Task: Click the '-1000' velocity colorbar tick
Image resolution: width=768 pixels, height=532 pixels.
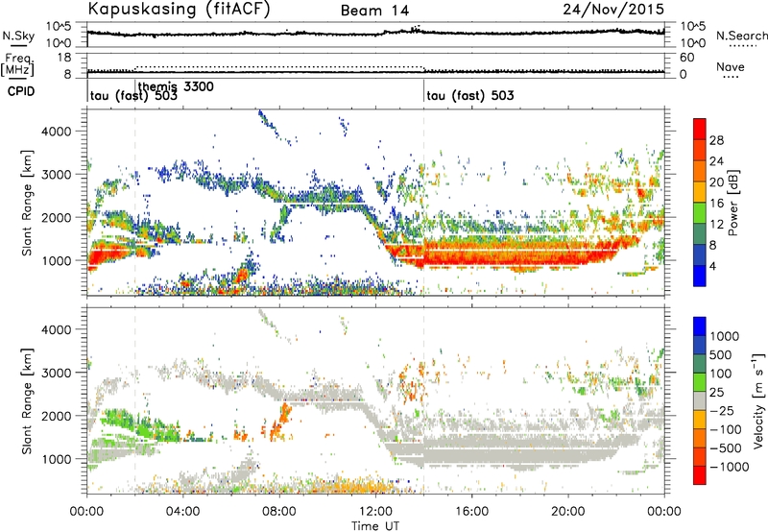Action: pyautogui.click(x=730, y=467)
